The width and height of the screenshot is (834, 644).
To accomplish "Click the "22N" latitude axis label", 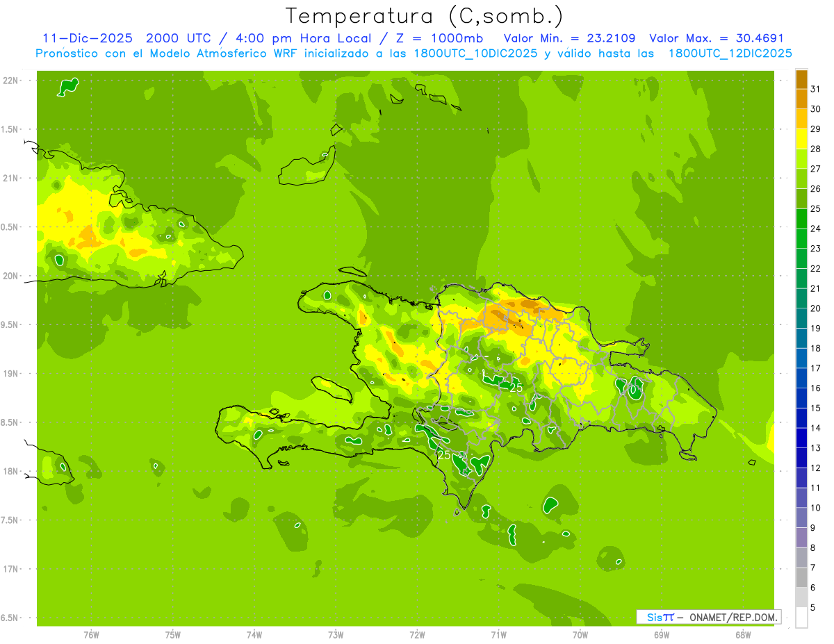I will click(x=12, y=80).
